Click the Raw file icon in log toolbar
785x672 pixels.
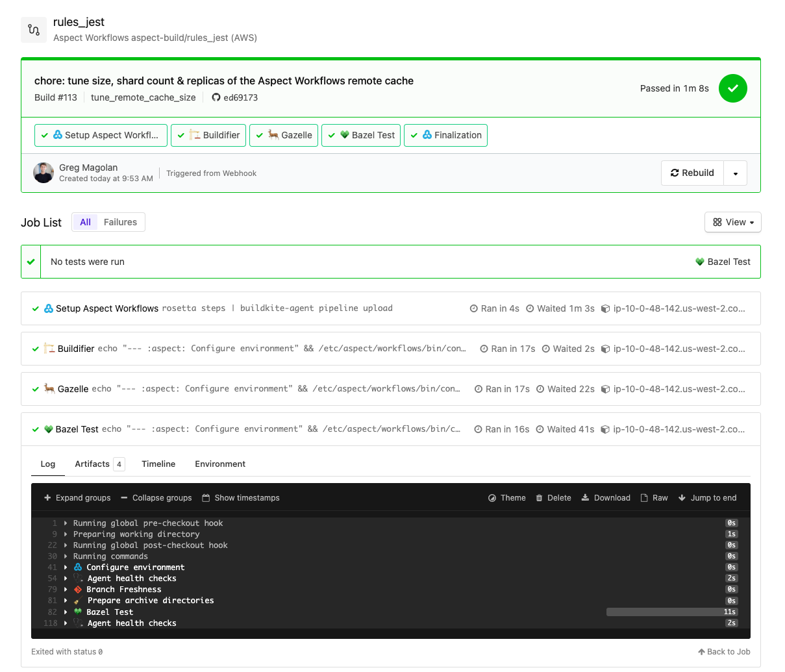pos(644,498)
